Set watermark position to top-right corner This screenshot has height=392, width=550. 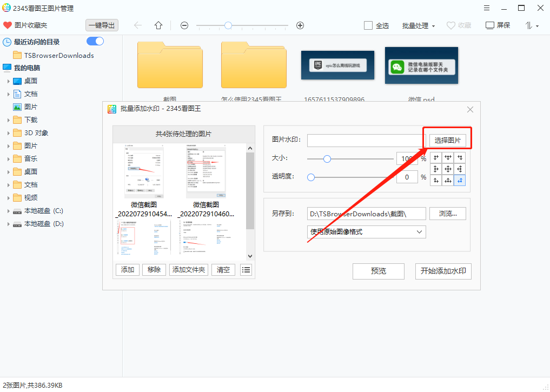click(x=459, y=158)
